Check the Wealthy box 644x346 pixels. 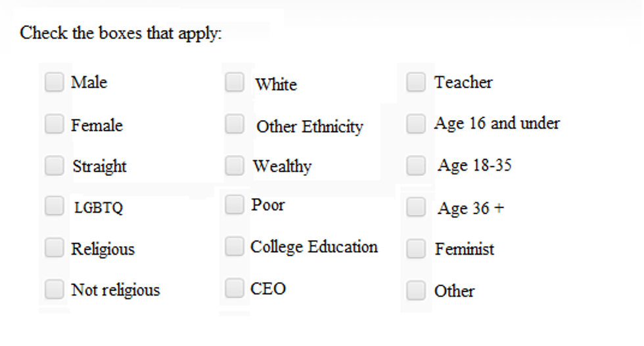pyautogui.click(x=235, y=165)
